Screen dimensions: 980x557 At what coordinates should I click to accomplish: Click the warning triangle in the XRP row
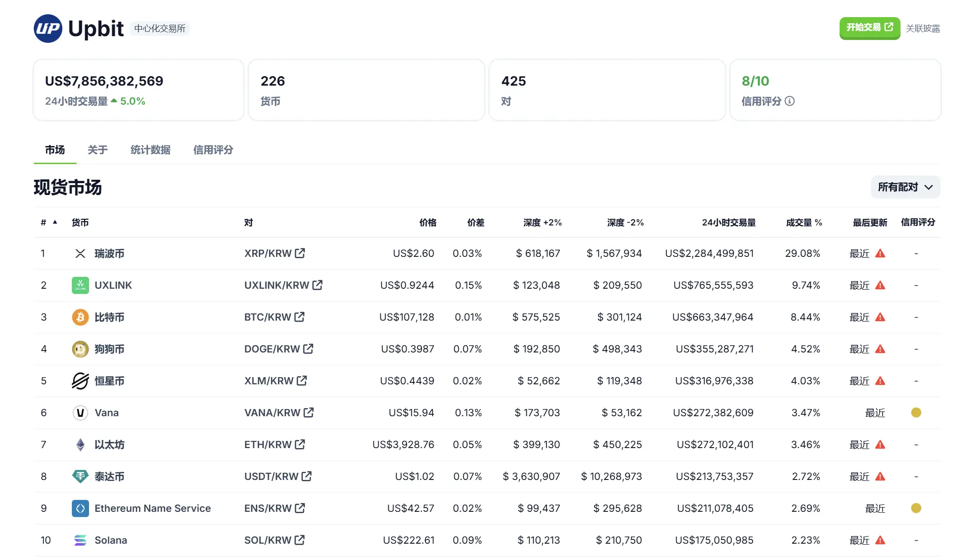881,253
